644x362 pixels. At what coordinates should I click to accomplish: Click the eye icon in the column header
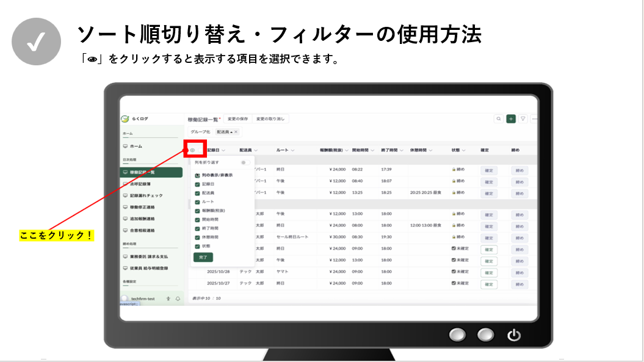193,150
